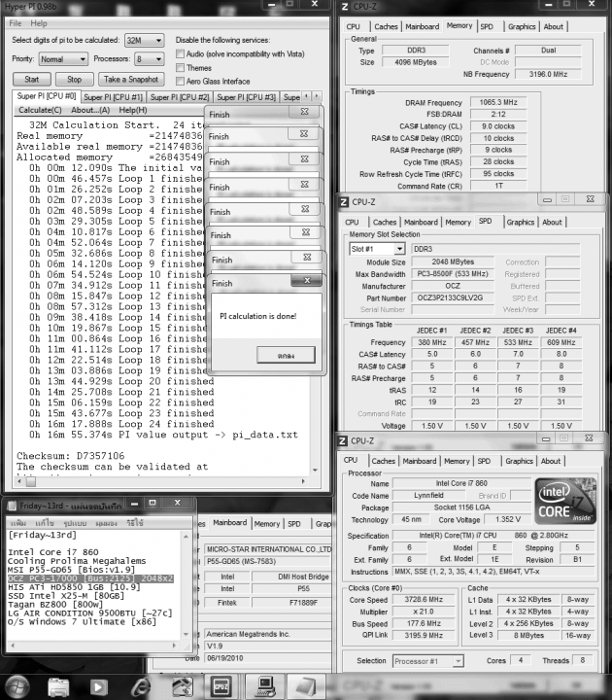Select the Super PI [CPU #3] tab
This screenshot has width=612, height=700.
[246, 97]
